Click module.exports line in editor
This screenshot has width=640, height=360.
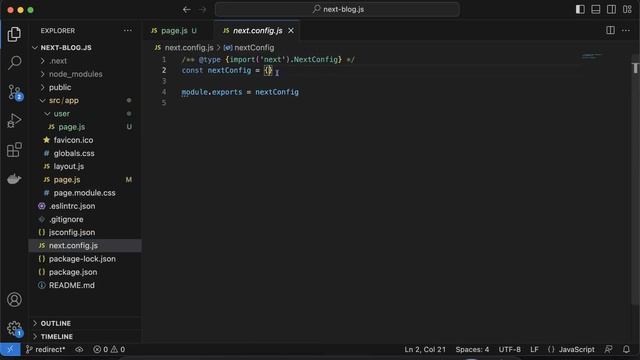[x=240, y=92]
